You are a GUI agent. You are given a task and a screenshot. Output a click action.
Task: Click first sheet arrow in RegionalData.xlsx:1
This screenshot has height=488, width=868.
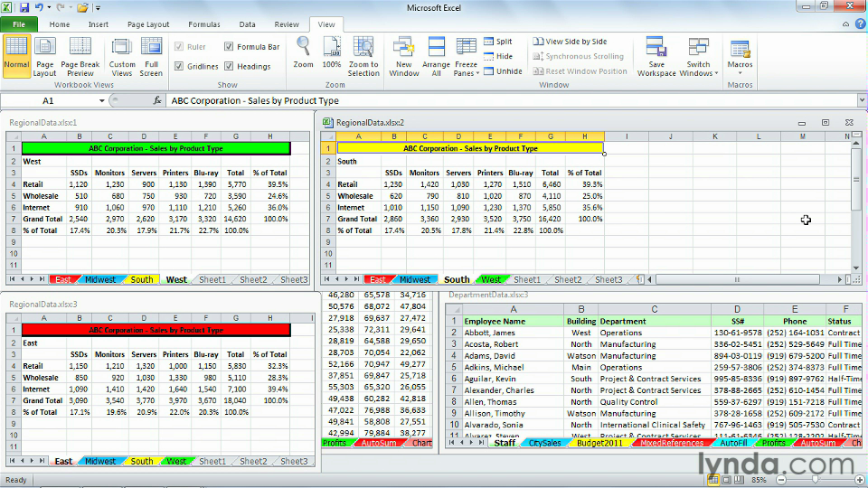pyautogui.click(x=12, y=279)
